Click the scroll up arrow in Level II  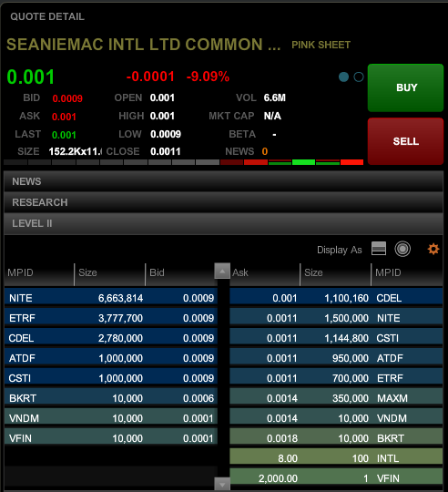(x=222, y=271)
